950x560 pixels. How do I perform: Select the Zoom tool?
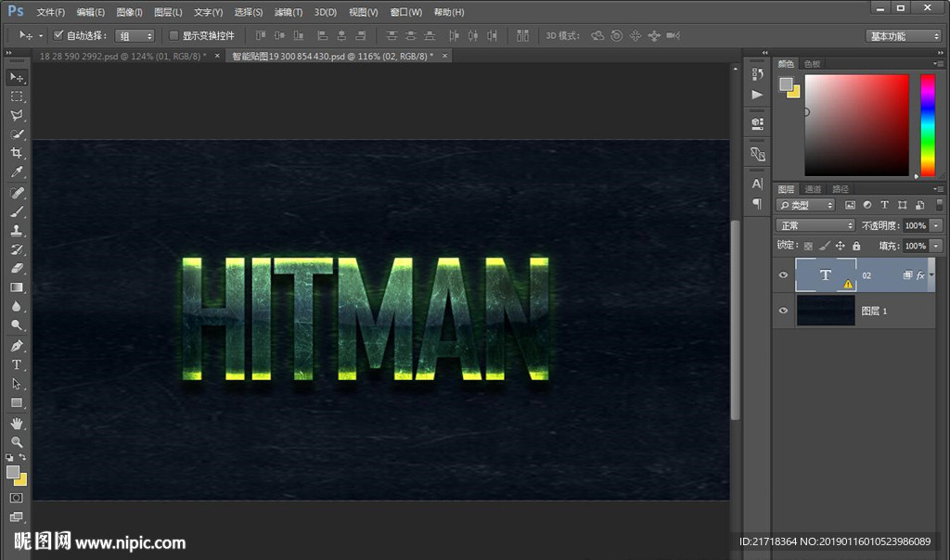coord(17,442)
